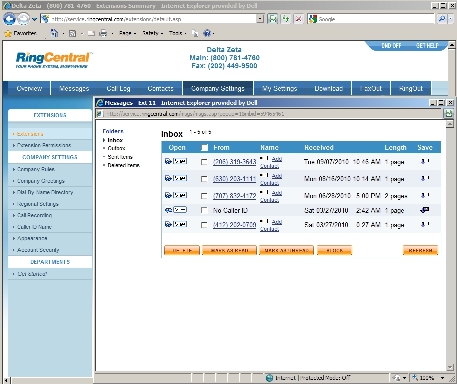Viewport: 457px width, 384px height.
Task: Open the RingOut tab
Action: tap(411, 88)
